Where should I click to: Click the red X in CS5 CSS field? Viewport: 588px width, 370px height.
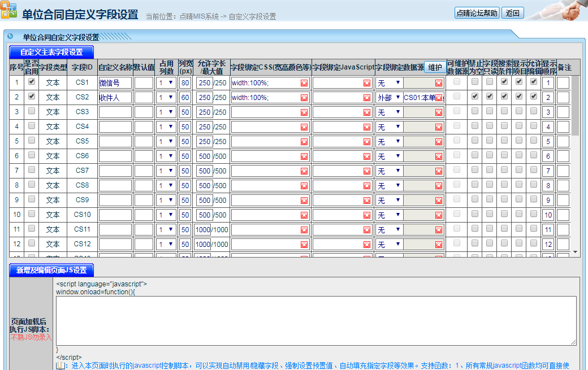click(304, 142)
